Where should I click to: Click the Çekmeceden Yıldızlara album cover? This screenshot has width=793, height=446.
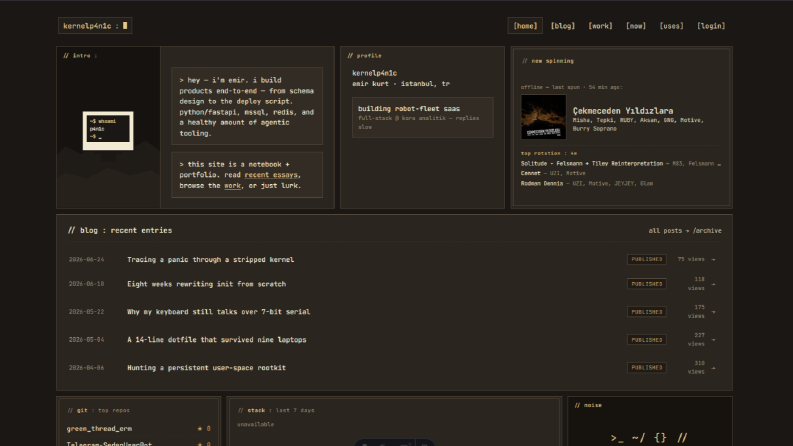tap(544, 117)
